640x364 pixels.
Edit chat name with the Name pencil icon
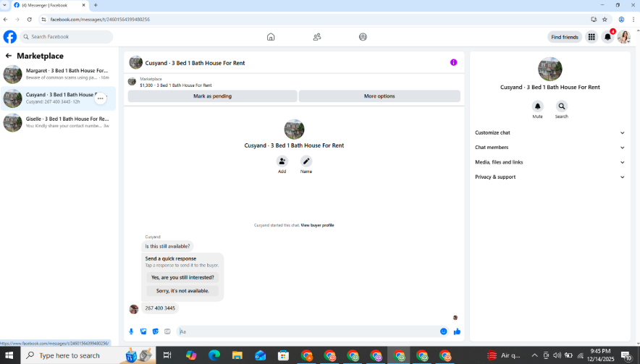(306, 161)
